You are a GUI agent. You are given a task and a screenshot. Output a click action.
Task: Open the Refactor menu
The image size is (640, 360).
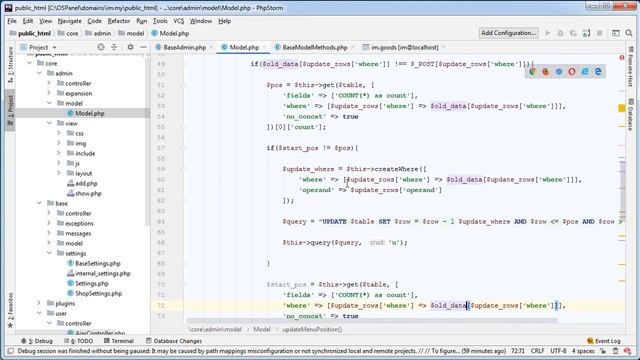click(119, 21)
